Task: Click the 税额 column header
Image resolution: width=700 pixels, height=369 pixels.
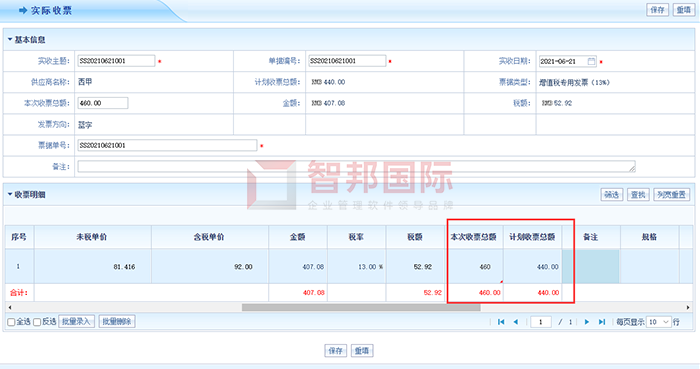Action: (x=415, y=237)
